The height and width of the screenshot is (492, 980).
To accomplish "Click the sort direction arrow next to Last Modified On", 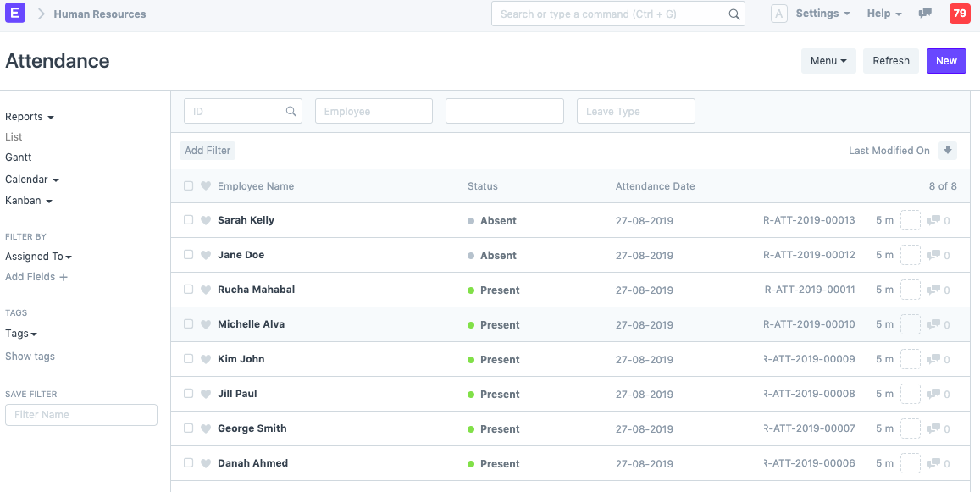I will 947,150.
